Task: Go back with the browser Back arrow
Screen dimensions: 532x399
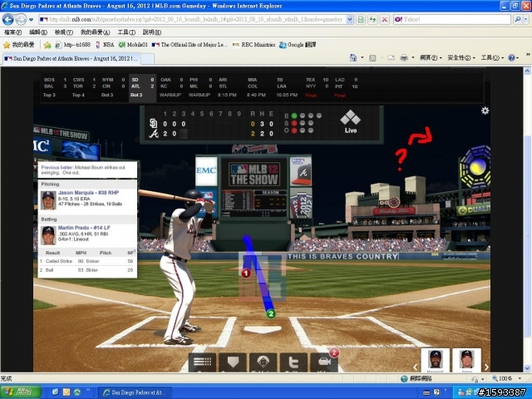Action: point(7,20)
